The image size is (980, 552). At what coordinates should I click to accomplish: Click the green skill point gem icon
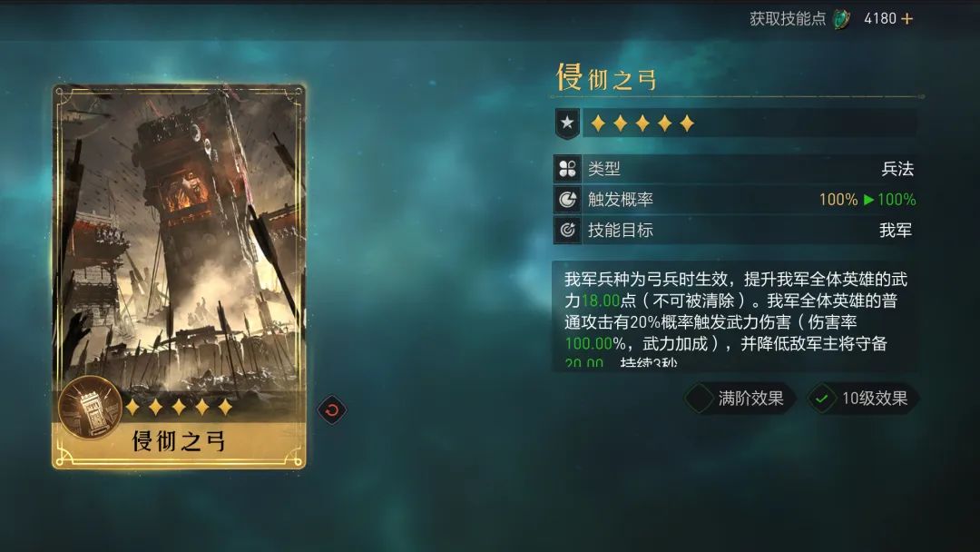tap(842, 19)
